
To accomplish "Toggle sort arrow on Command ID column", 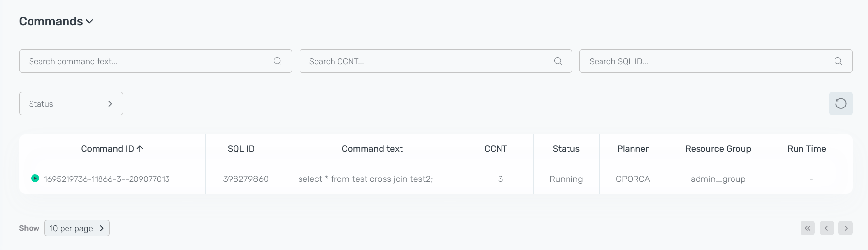I will tap(140, 148).
